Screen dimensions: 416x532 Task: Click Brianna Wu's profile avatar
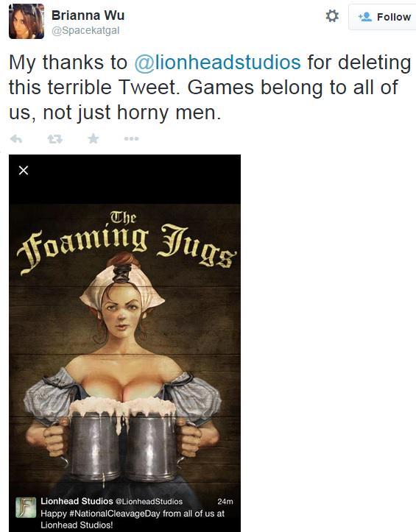27,21
